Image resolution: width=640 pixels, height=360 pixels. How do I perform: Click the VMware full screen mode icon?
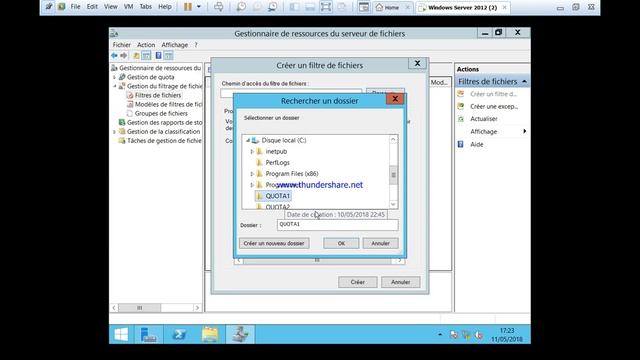(326, 7)
